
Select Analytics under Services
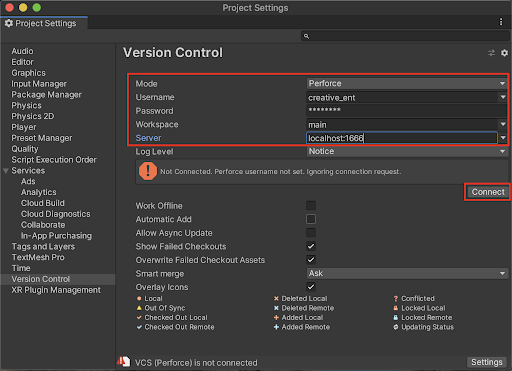(x=39, y=192)
